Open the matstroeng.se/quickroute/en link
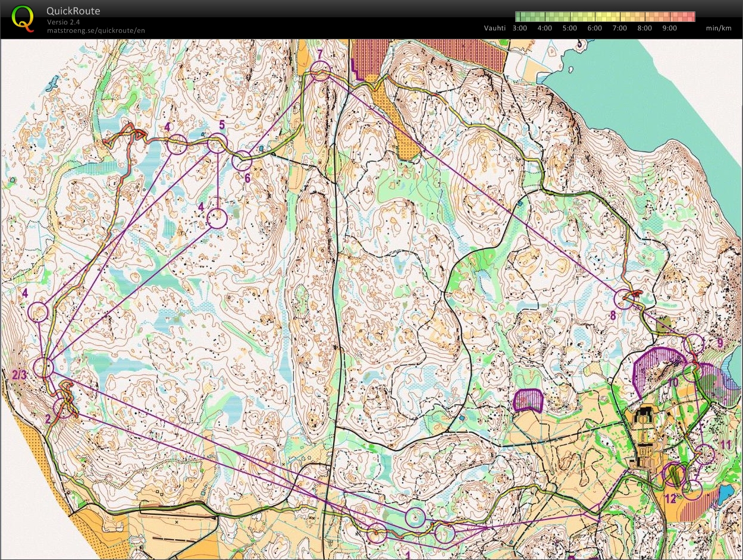 96,30
